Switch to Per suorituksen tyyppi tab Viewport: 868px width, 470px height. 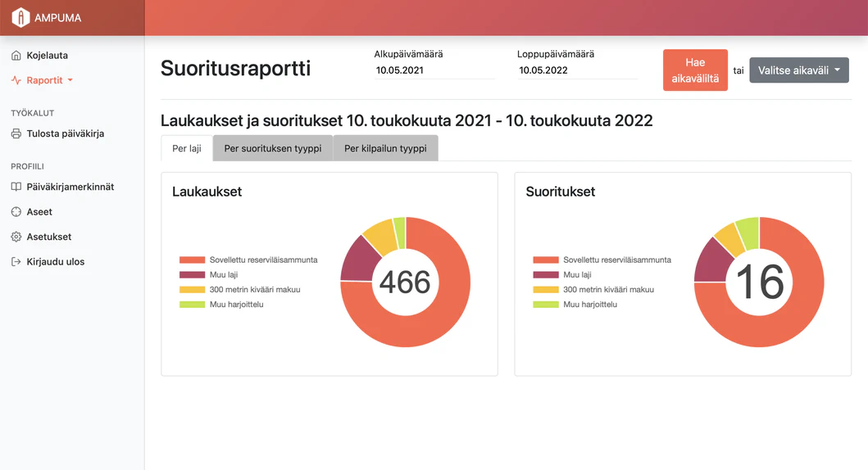point(272,149)
